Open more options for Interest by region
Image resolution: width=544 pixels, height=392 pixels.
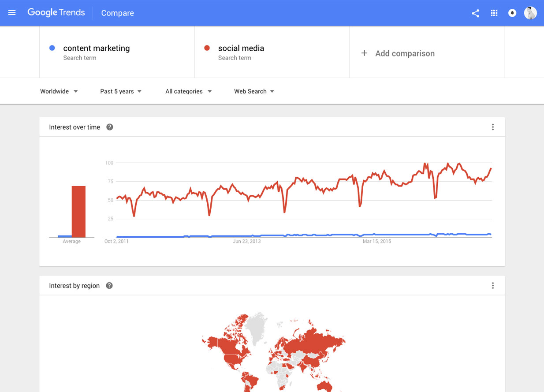(x=493, y=286)
